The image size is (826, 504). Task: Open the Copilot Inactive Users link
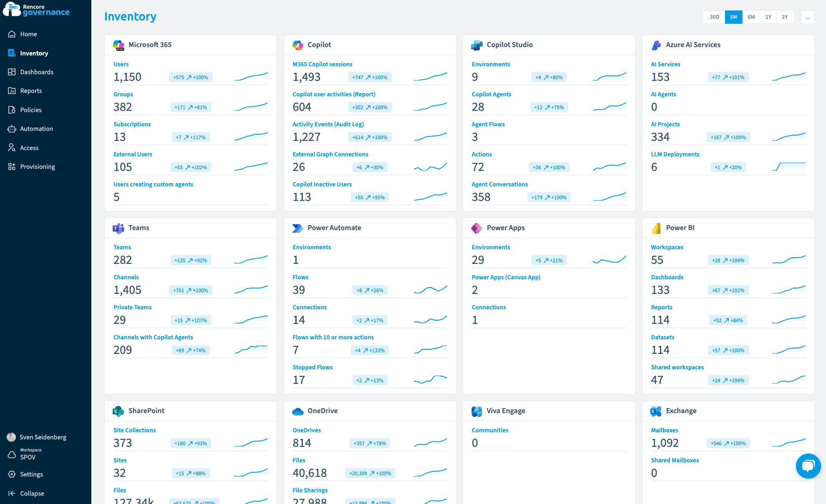pos(322,184)
